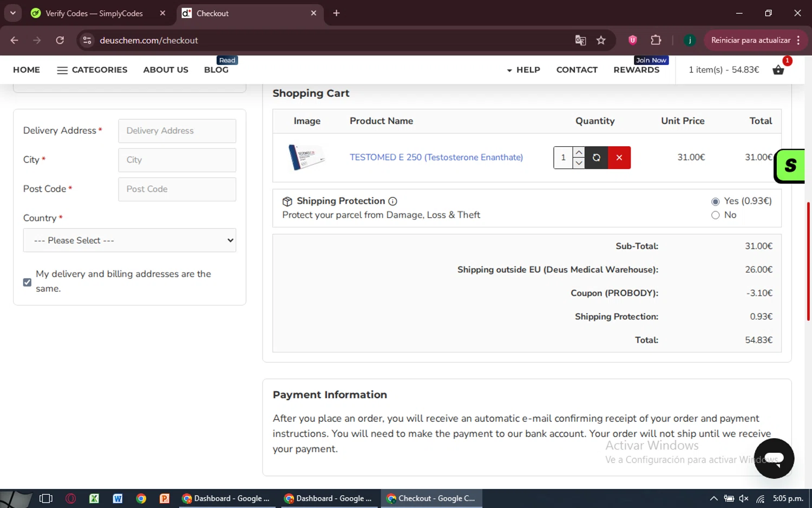Open ABOUT US page
The width and height of the screenshot is (812, 508).
(x=166, y=70)
